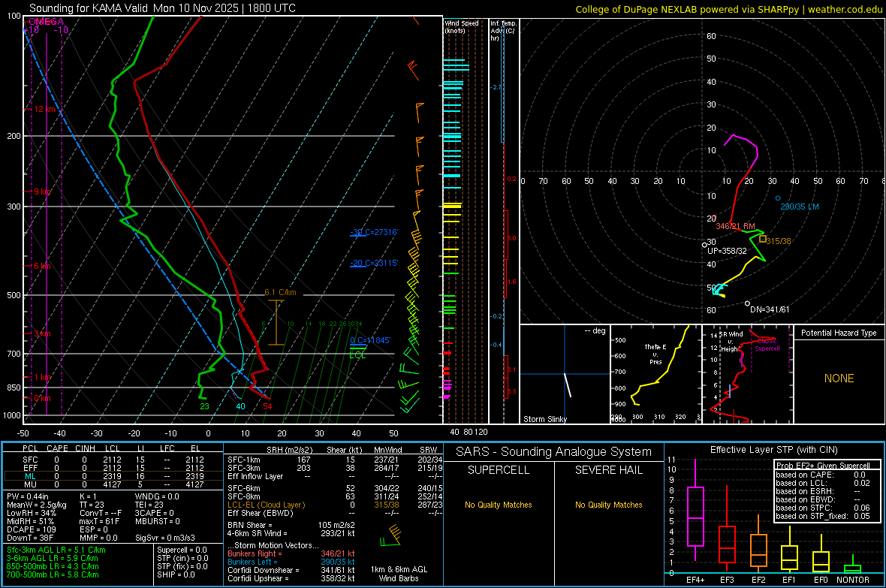Click the -30 C=27316' level label
886x588 pixels.
pyautogui.click(x=374, y=232)
